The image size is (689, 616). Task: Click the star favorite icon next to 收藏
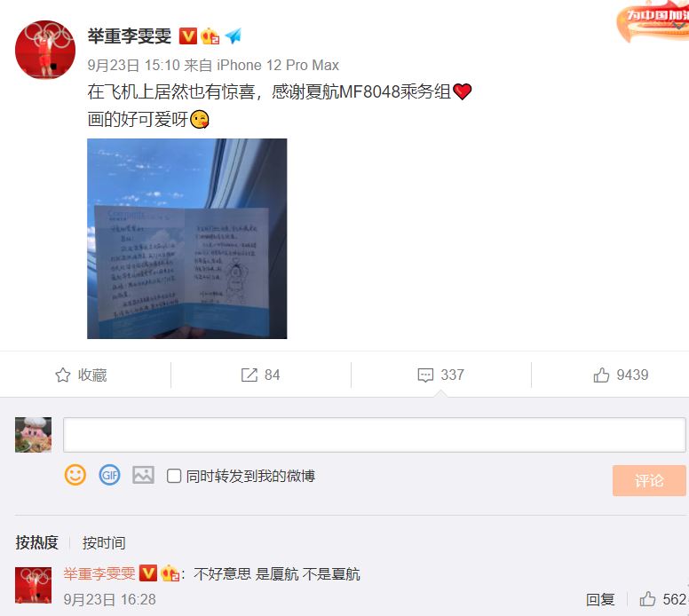(63, 375)
